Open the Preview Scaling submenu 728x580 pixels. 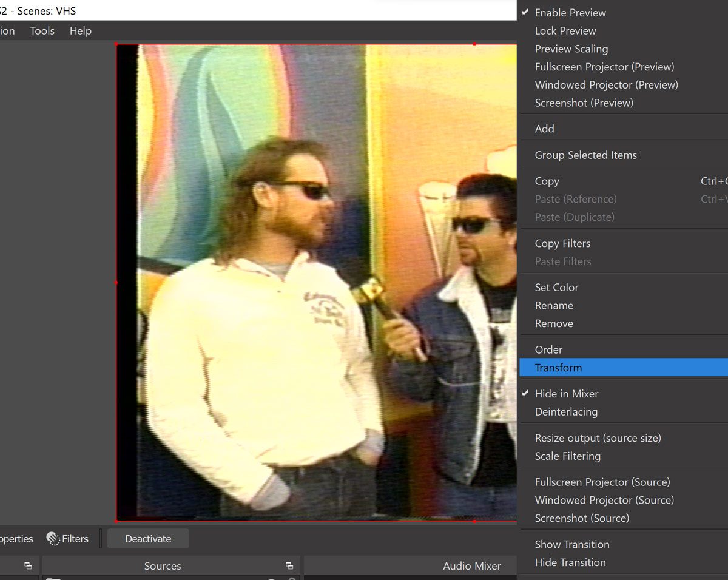tap(571, 49)
